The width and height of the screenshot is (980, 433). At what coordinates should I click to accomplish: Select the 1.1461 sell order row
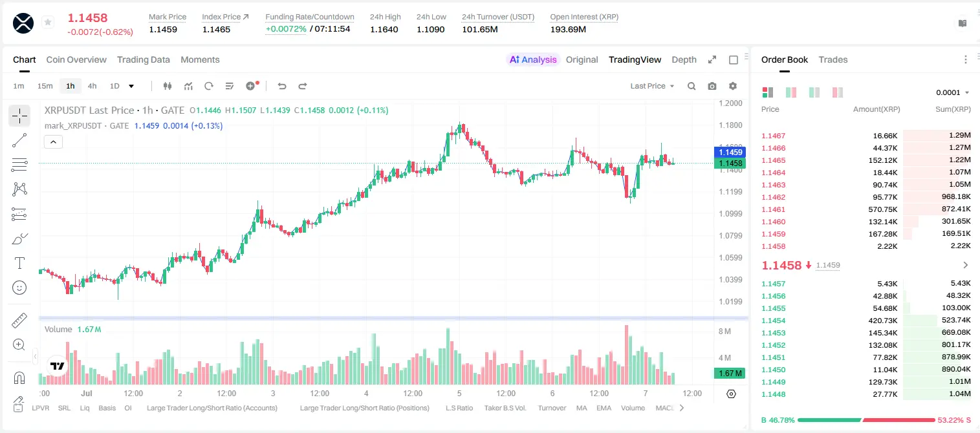pyautogui.click(x=866, y=209)
